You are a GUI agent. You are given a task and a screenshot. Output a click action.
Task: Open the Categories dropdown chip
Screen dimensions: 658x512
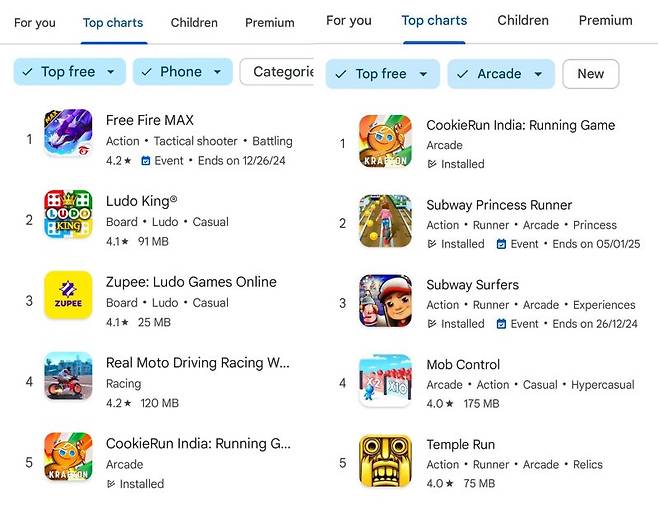point(279,71)
